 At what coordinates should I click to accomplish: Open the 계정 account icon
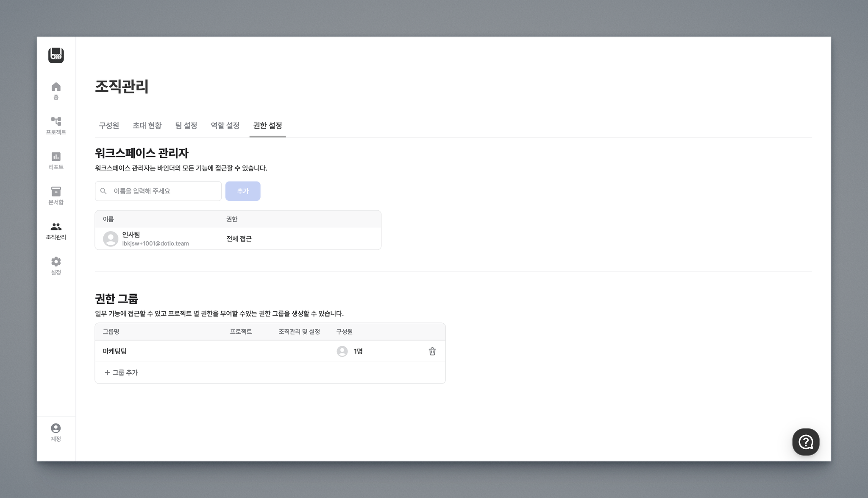pos(56,432)
